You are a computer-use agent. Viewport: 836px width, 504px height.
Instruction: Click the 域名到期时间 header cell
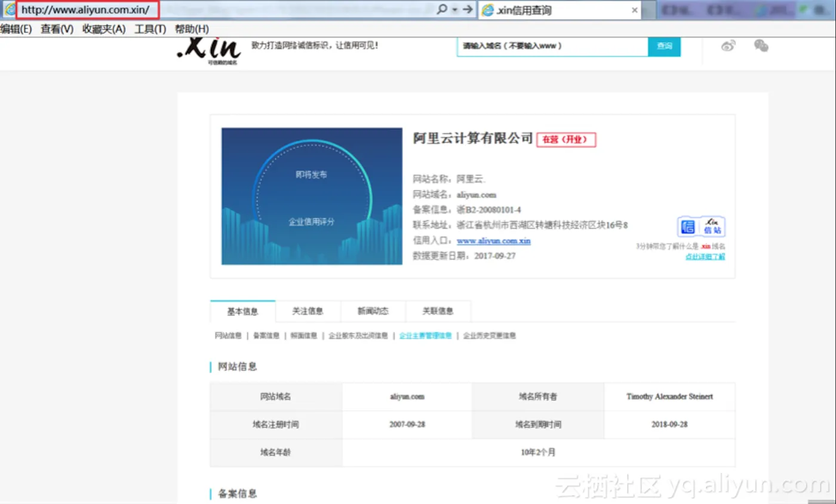pyautogui.click(x=538, y=425)
